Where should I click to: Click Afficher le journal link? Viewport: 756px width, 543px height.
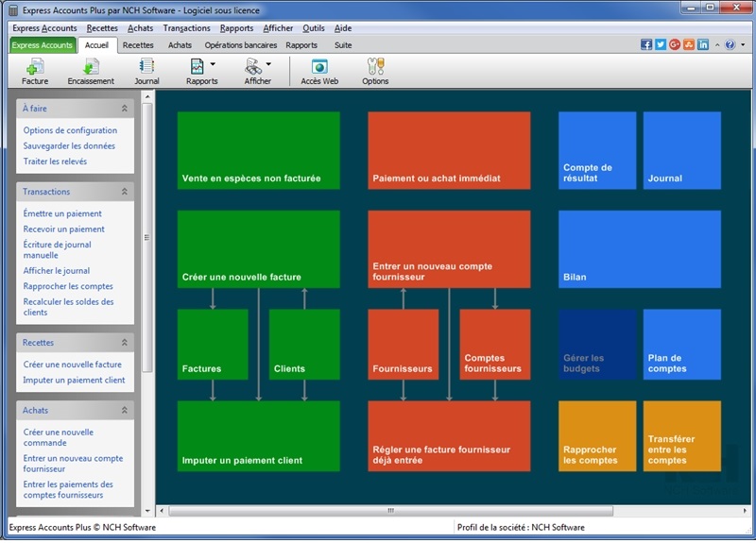click(x=57, y=271)
